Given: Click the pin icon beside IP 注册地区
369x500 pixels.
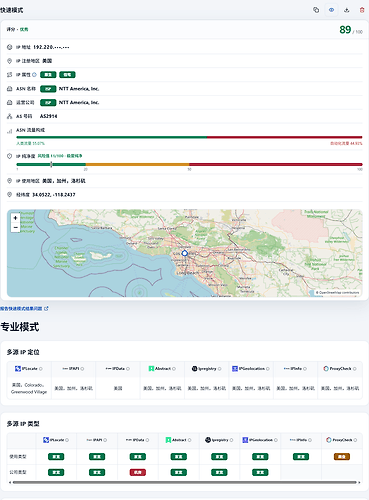Looking at the screenshot, I should coord(9,61).
